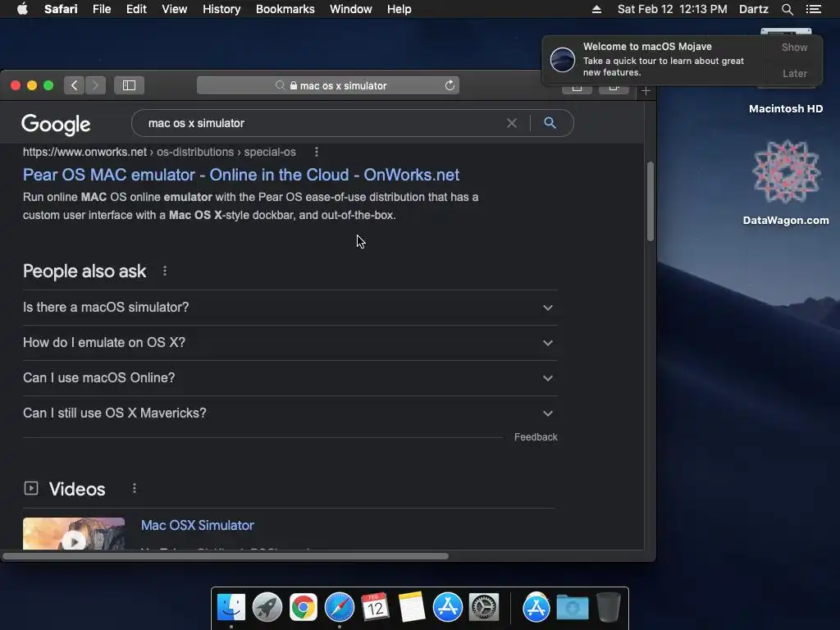The height and width of the screenshot is (630, 840).
Task: Open the Apple menu
Action: coord(22,9)
